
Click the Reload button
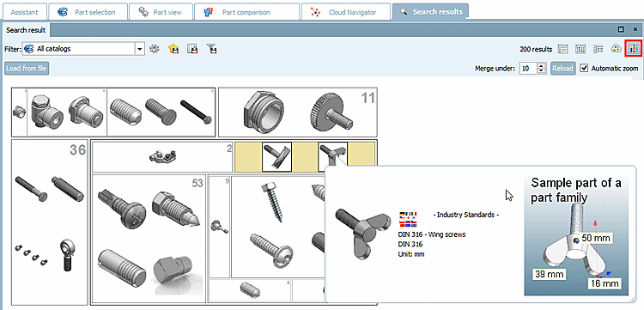(x=562, y=68)
